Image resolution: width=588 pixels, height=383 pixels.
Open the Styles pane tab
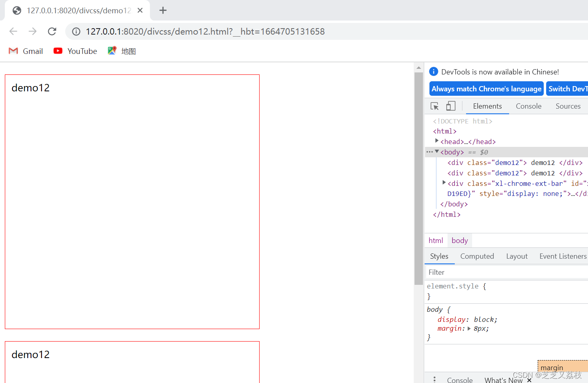coord(439,256)
